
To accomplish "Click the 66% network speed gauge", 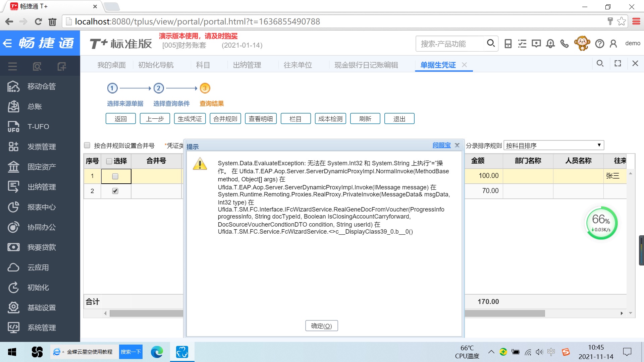I will point(601,223).
